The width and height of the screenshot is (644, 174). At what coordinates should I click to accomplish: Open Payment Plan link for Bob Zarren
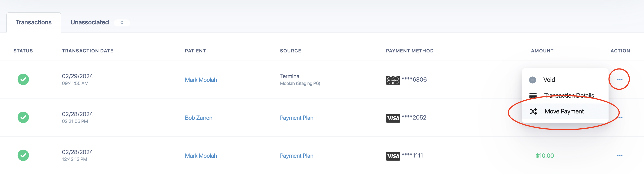tap(296, 118)
